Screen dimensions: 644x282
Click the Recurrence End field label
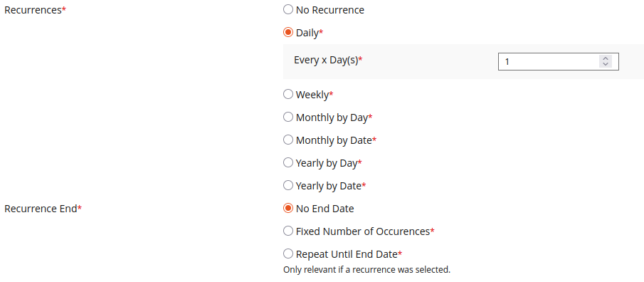coord(43,209)
